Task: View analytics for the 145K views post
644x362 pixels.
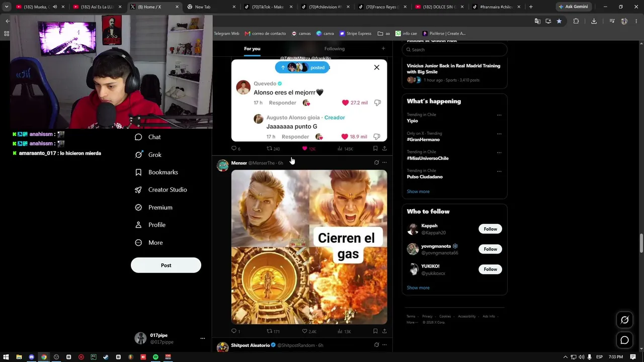Action: coord(345,148)
